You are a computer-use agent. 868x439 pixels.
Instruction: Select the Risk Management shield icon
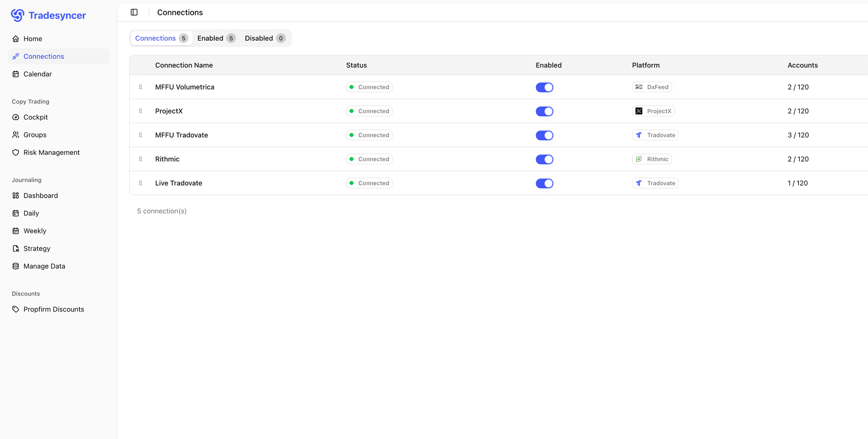click(x=16, y=152)
